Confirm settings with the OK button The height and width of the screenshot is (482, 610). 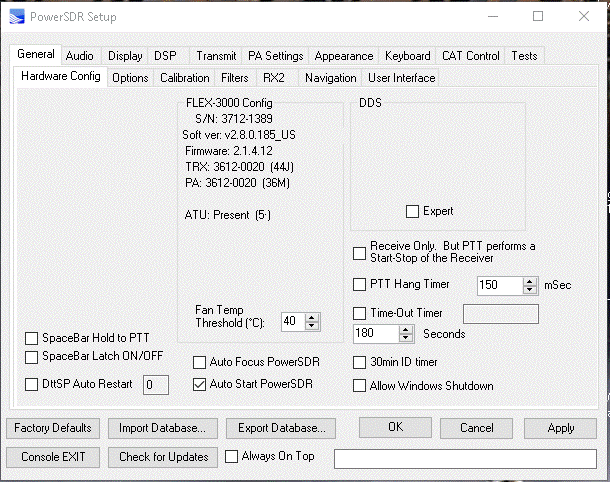click(x=395, y=428)
